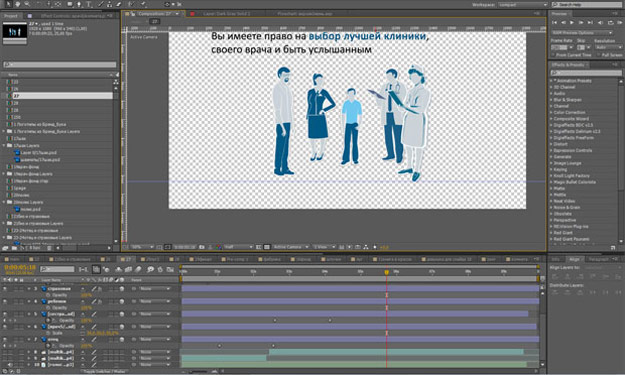The image size is (625, 375).
Task: Click the Effects & Presets search field
Action: pos(586,73)
